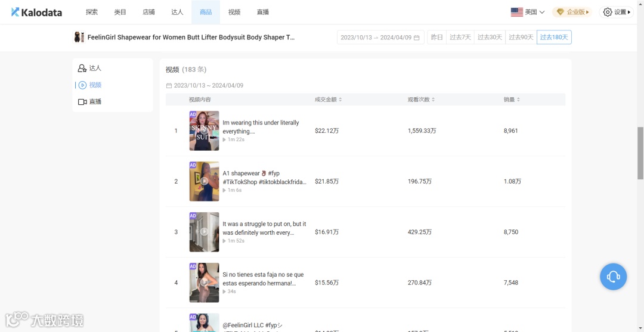The height and width of the screenshot is (332, 644).
Task: Click the $15.56万 sales amount
Action: [x=327, y=283]
